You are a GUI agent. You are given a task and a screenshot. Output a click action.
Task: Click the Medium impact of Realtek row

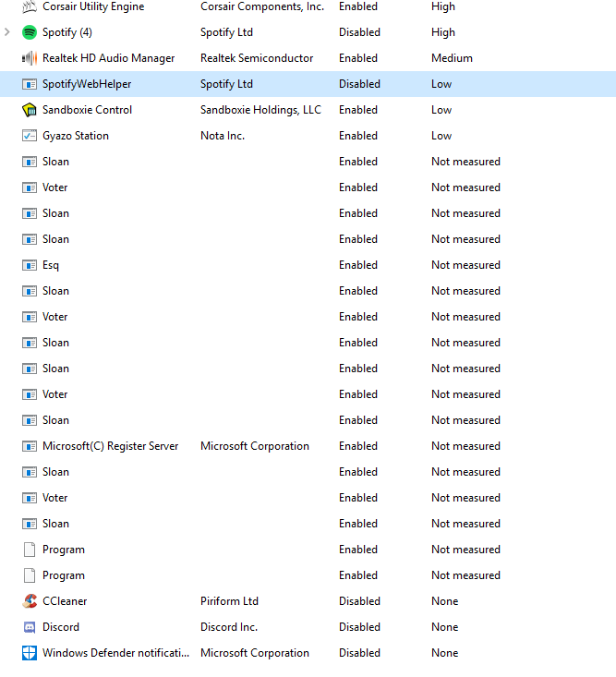[452, 58]
